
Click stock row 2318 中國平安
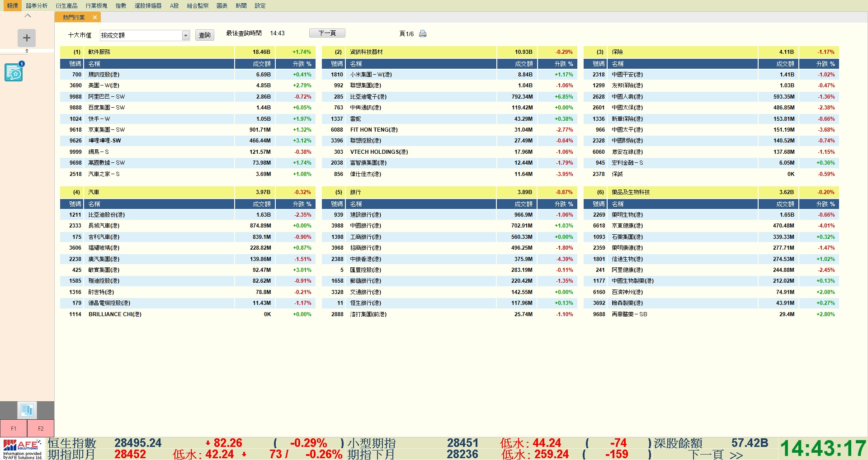click(x=711, y=75)
